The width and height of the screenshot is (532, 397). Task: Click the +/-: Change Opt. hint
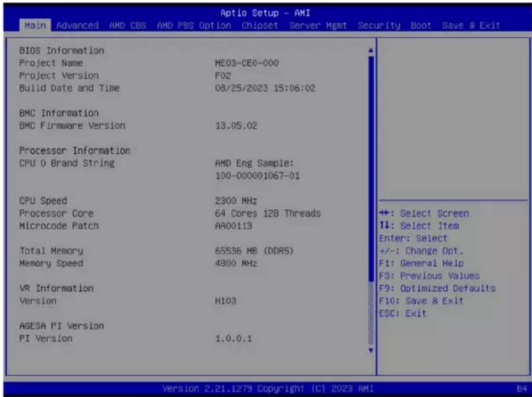pos(421,251)
